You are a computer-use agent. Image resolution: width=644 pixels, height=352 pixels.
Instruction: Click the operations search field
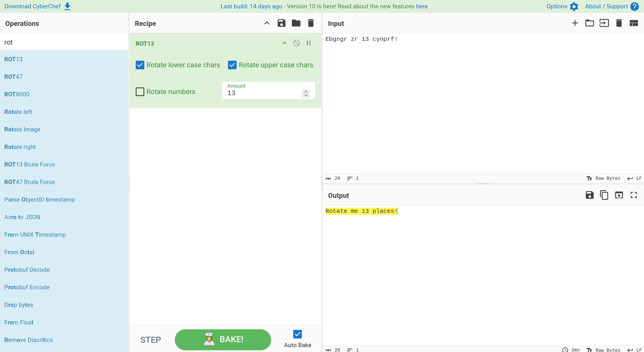[64, 42]
